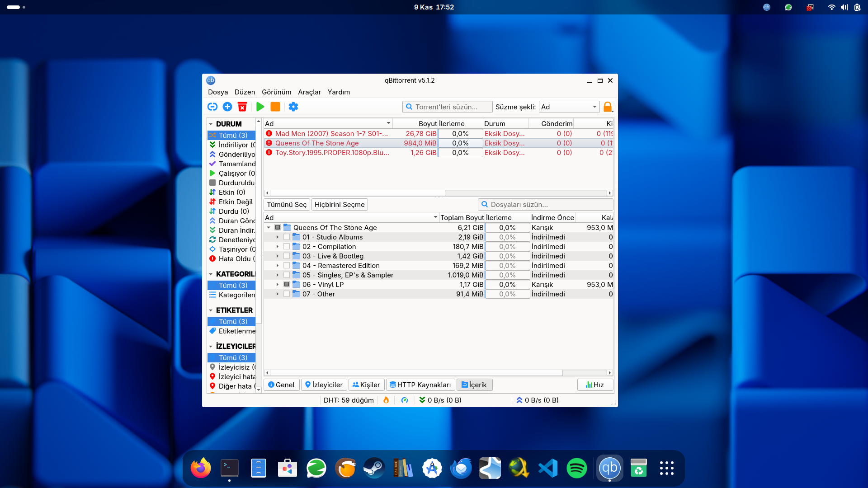Enable the 03 - Live & Bootleg checkbox
Image resolution: width=868 pixels, height=488 pixels.
click(287, 256)
